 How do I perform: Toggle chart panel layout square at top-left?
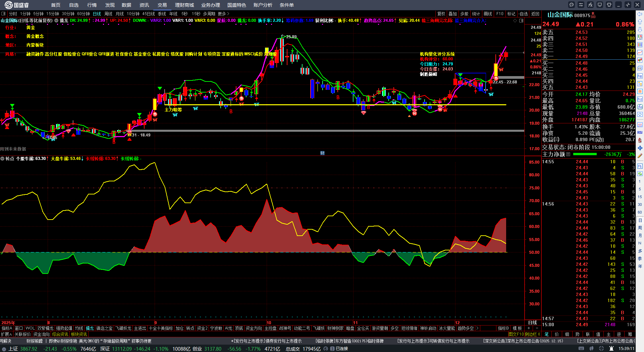point(3,14)
